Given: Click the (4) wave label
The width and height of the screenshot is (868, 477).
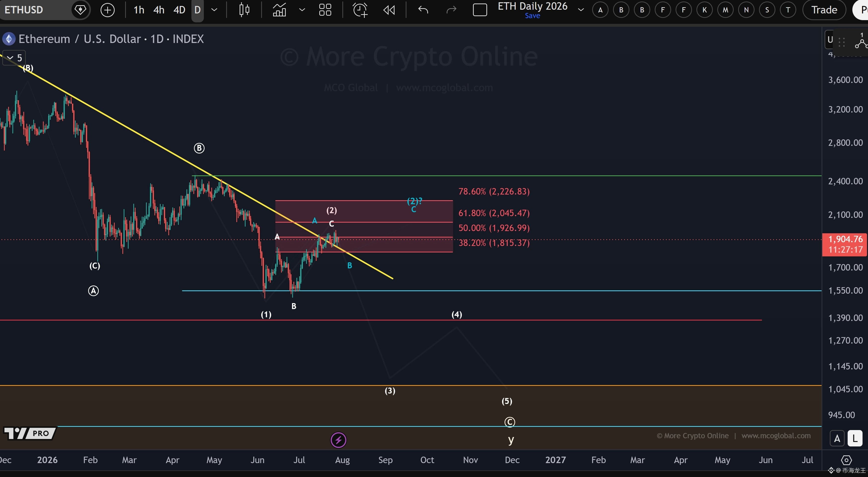Looking at the screenshot, I should point(457,315).
